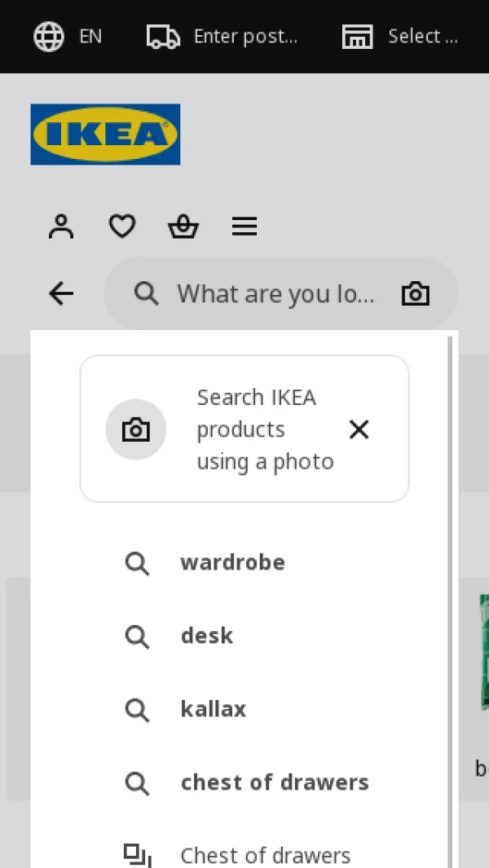
Task: Click the back arrow beside search
Action: tap(61, 293)
